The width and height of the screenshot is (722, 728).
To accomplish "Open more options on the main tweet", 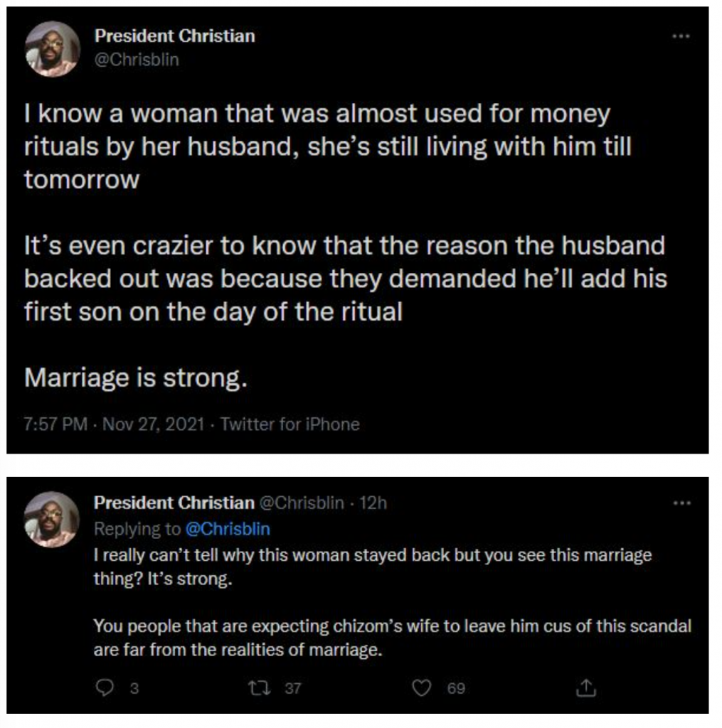I will tap(682, 35).
